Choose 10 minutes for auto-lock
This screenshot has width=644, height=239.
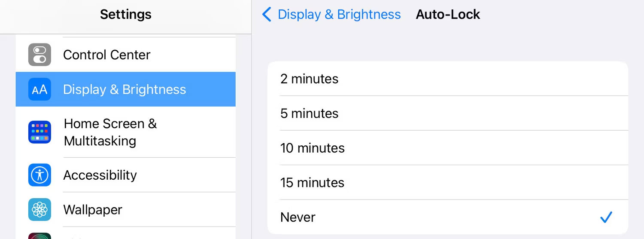448,148
